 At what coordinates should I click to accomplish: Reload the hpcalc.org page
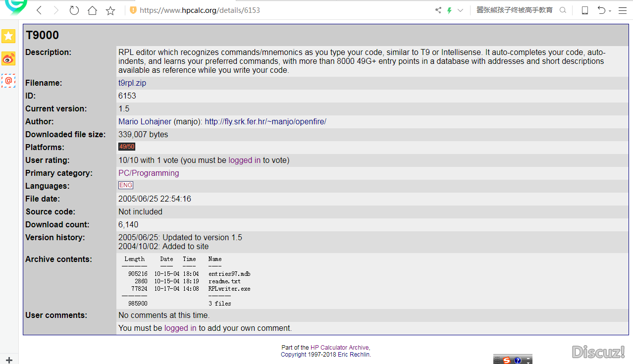pyautogui.click(x=74, y=10)
